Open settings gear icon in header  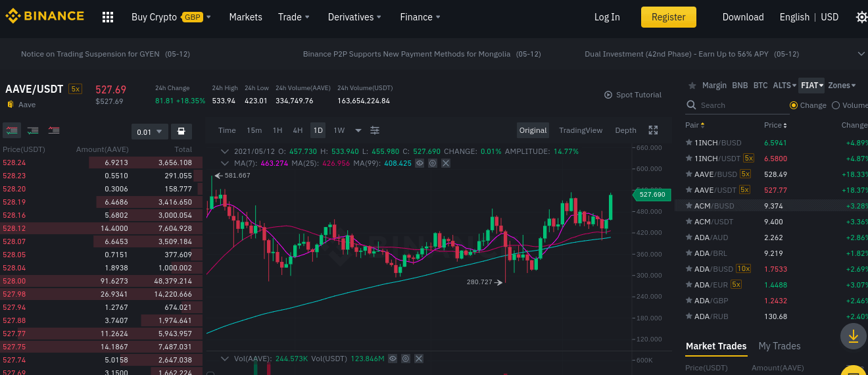(861, 17)
